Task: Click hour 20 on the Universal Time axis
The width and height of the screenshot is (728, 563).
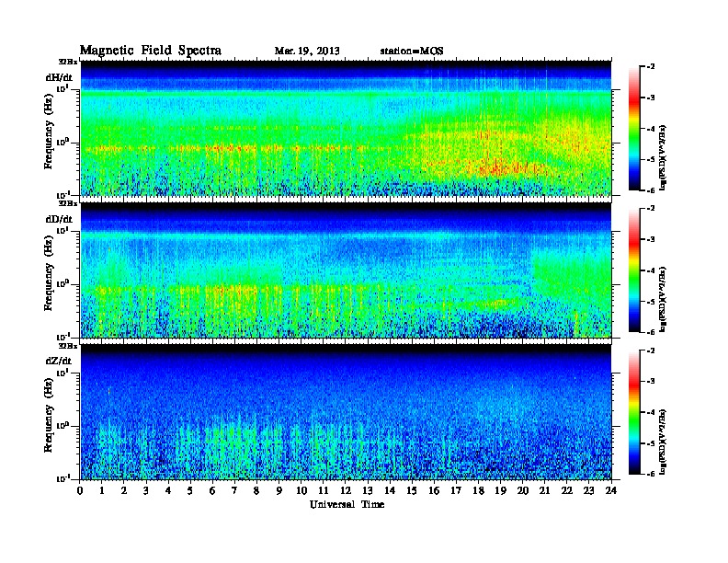Action: point(522,490)
